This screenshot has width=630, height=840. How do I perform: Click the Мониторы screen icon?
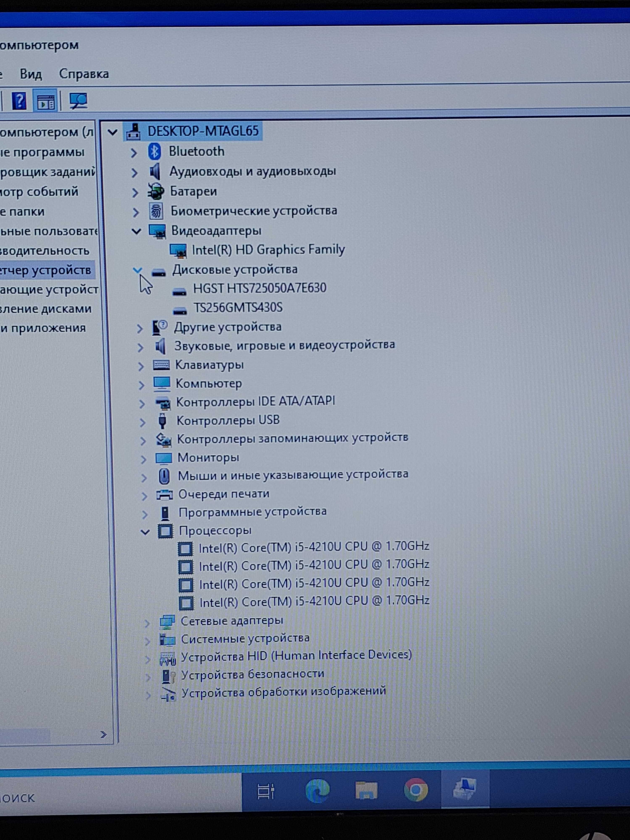tap(164, 458)
